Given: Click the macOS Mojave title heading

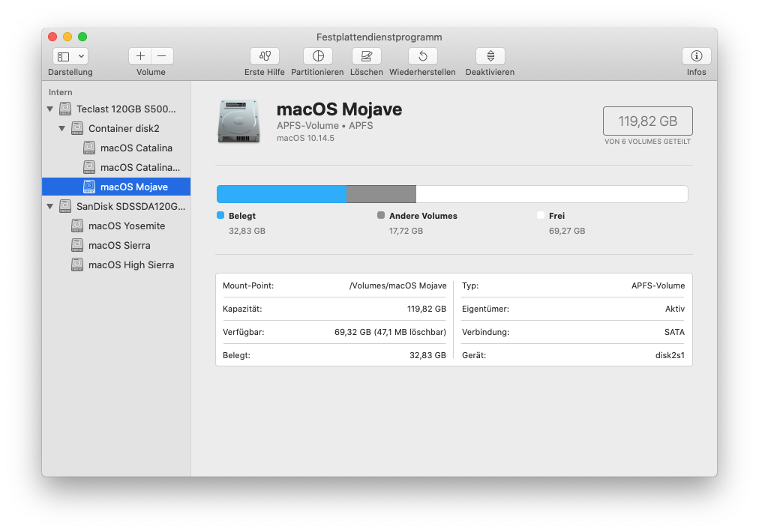Looking at the screenshot, I should (339, 110).
